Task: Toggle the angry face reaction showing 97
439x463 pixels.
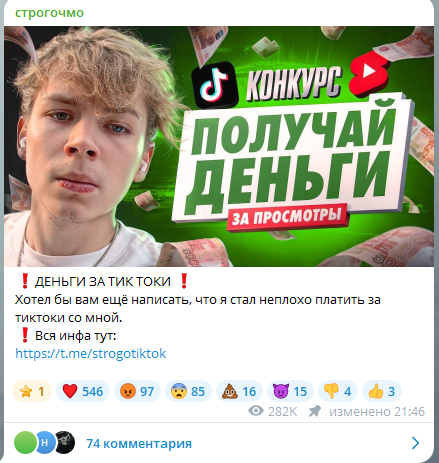Action: click(x=137, y=391)
